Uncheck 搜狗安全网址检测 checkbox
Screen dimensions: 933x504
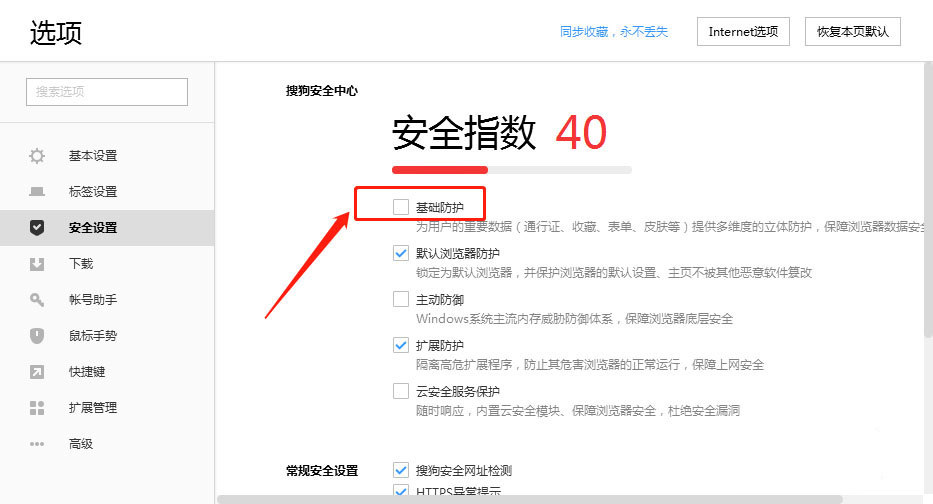[x=401, y=470]
